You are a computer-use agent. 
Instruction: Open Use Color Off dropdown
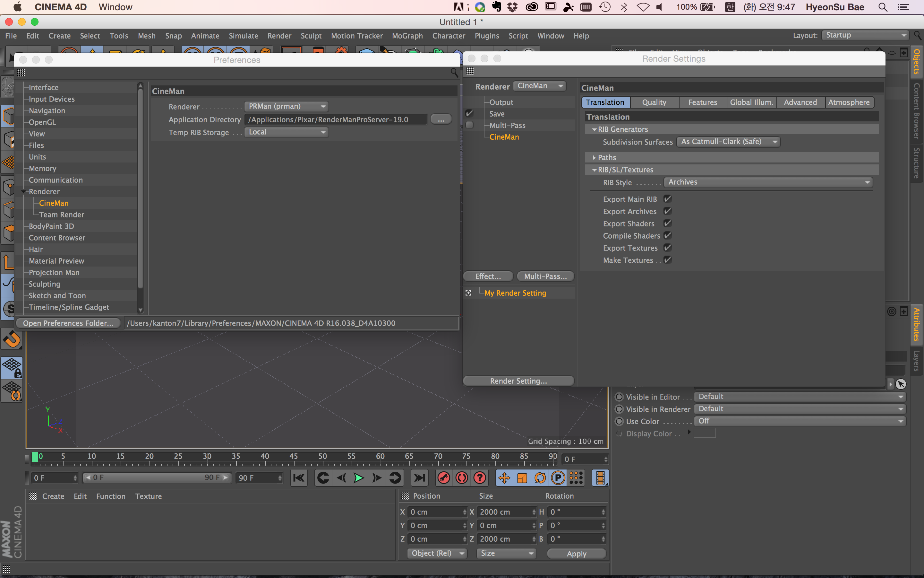(x=800, y=421)
